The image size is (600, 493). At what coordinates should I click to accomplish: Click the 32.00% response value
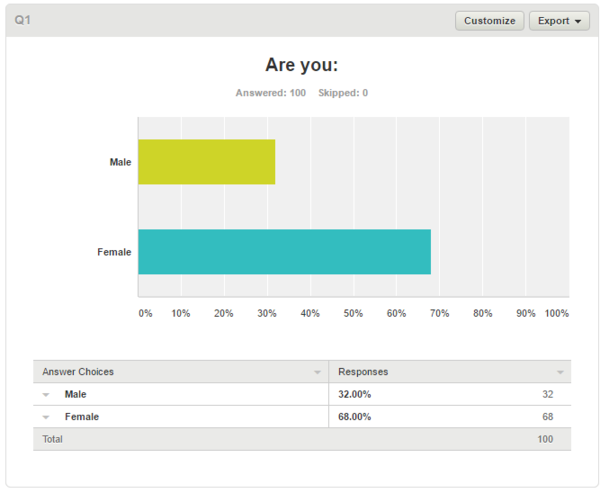354,395
